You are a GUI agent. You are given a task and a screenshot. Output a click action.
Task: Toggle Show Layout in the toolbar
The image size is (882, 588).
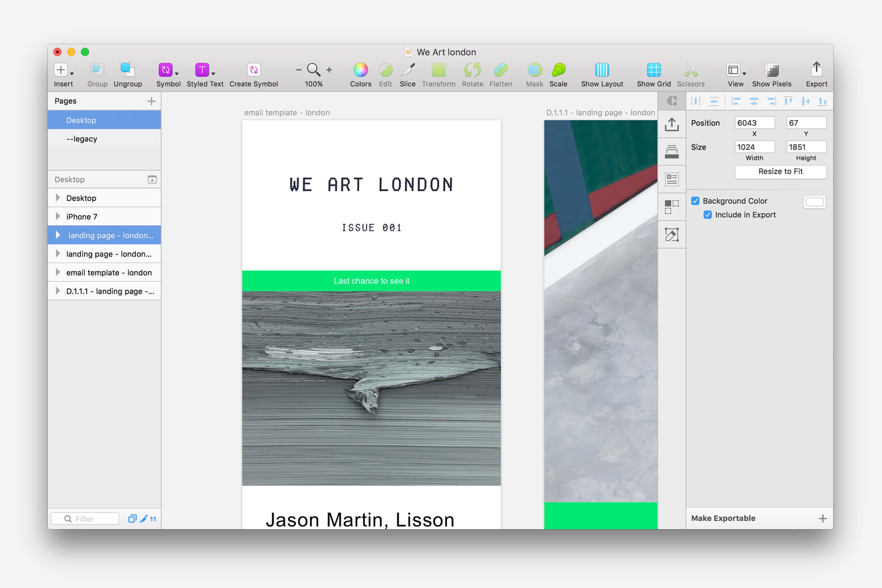[602, 70]
